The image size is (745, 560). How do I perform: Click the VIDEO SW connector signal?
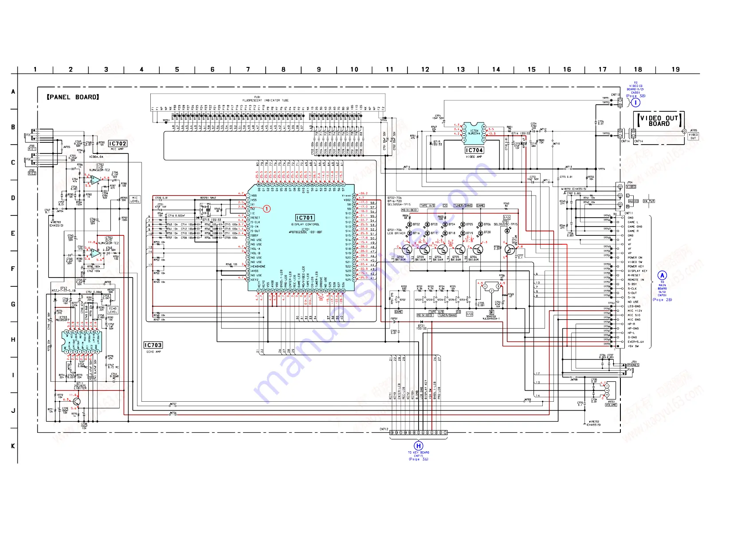point(635,262)
